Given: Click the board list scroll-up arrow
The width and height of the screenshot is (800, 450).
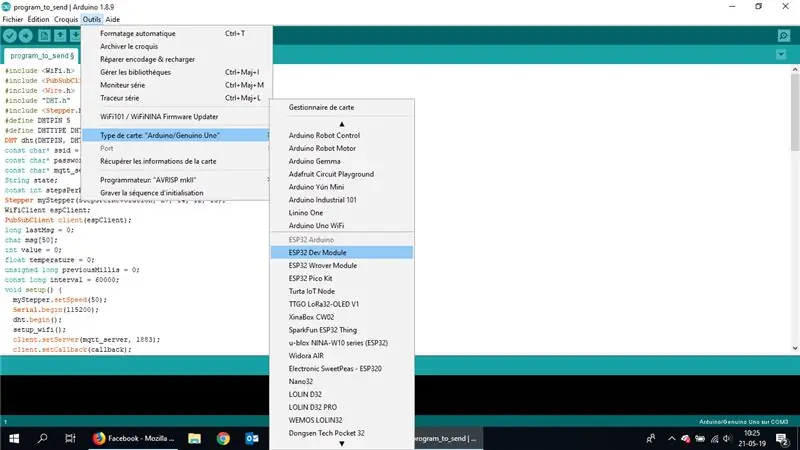Looking at the screenshot, I should click(342, 124).
